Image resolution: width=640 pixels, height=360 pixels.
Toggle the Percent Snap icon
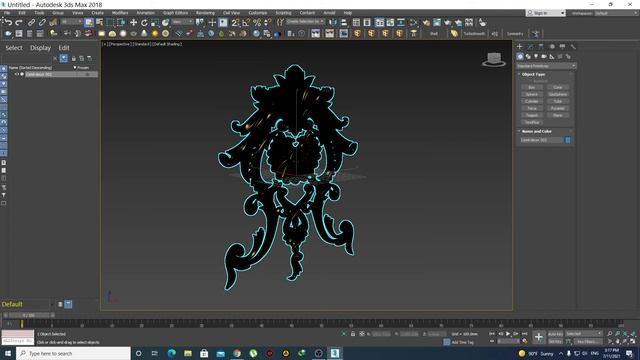(257, 22)
